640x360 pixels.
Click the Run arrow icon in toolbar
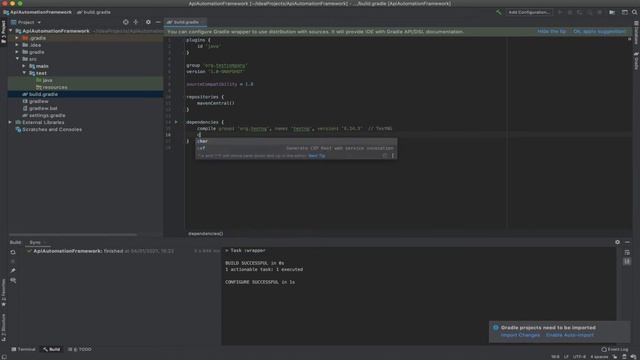[560, 12]
